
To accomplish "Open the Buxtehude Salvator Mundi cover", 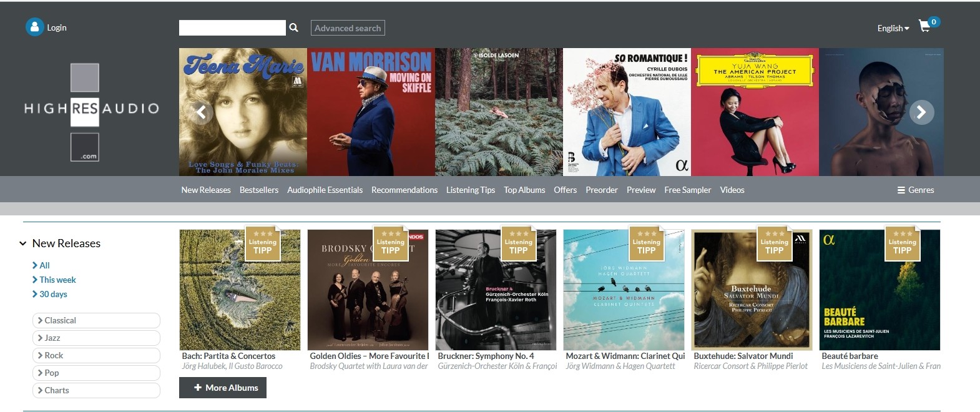I will pos(752,290).
